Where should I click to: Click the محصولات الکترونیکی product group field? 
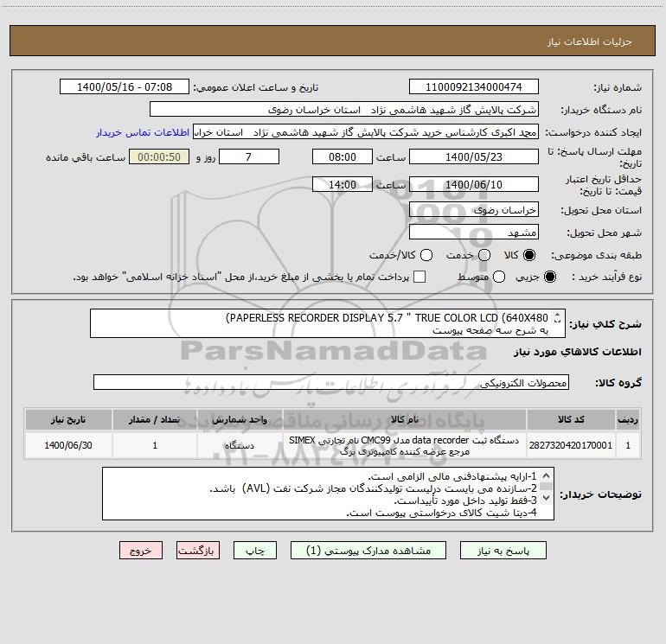tap(331, 382)
